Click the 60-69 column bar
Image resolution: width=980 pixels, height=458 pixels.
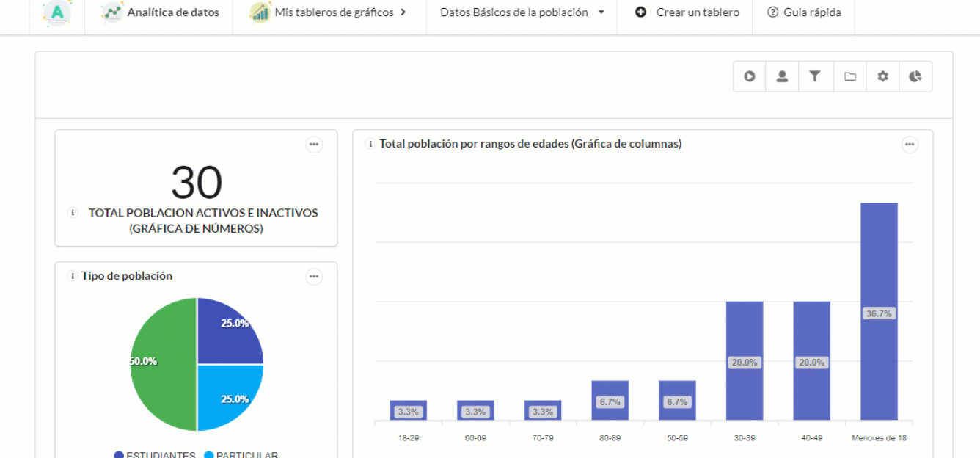coord(475,410)
